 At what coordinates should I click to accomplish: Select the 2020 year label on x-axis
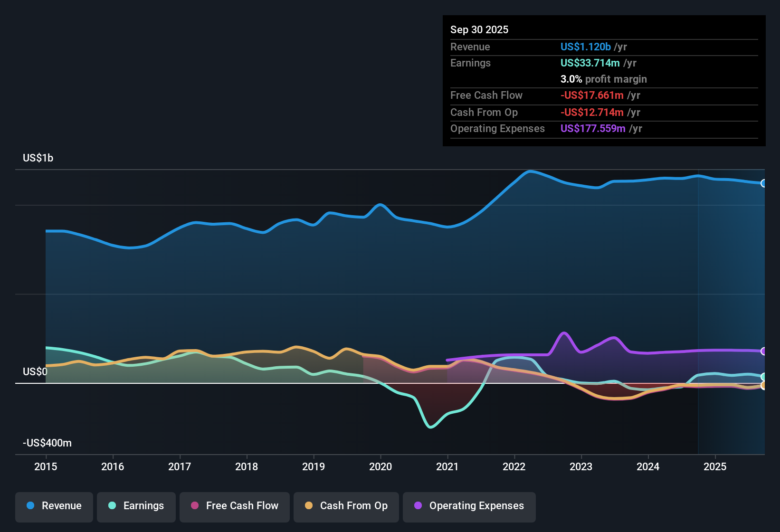click(380, 467)
